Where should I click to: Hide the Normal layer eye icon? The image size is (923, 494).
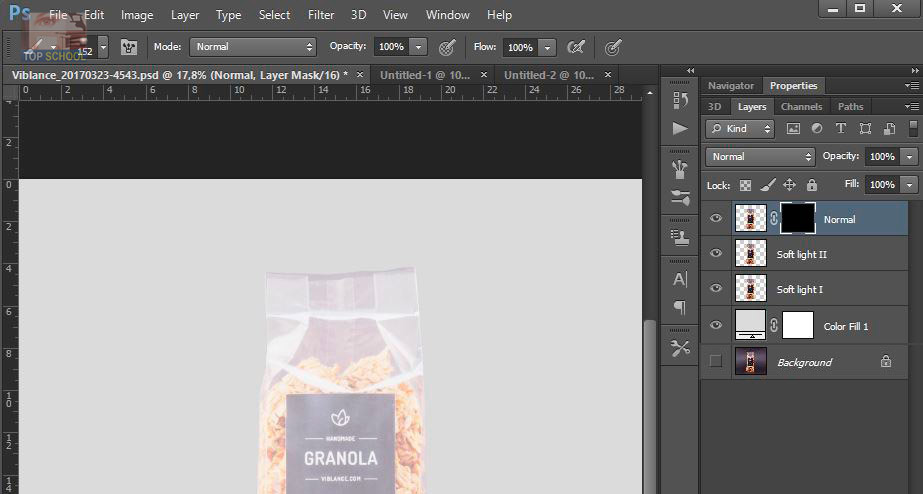tap(716, 218)
